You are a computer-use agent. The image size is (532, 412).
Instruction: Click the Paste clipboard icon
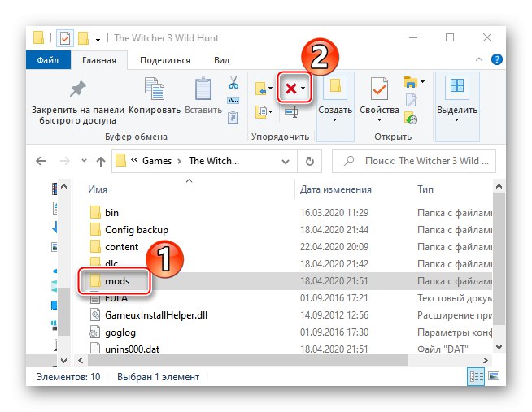[x=203, y=89]
